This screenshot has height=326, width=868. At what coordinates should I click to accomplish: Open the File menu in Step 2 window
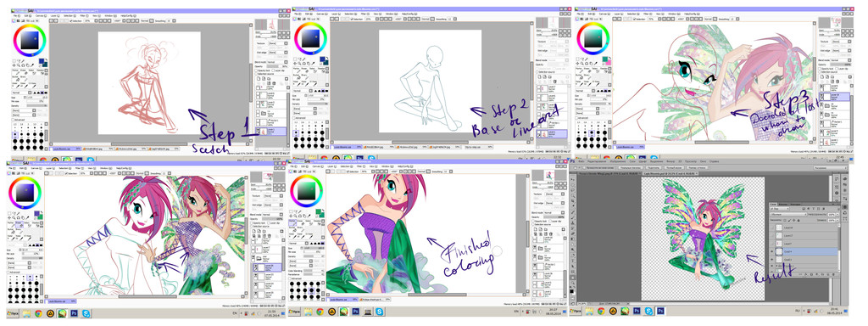pos(298,14)
